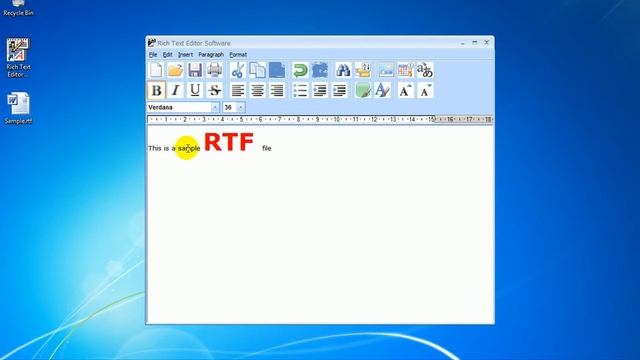The image size is (640, 360).
Task: Choose background highlight color with green icon
Action: tap(363, 91)
